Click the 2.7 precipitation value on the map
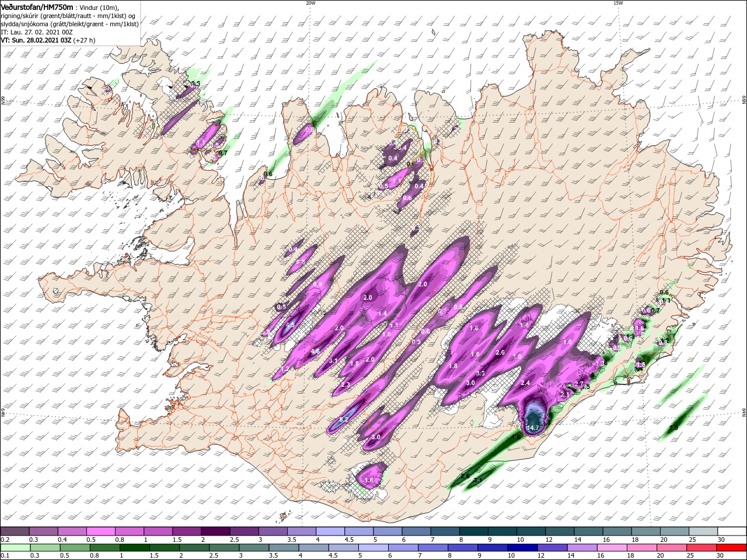This screenshot has height=560, width=747. pyautogui.click(x=579, y=384)
